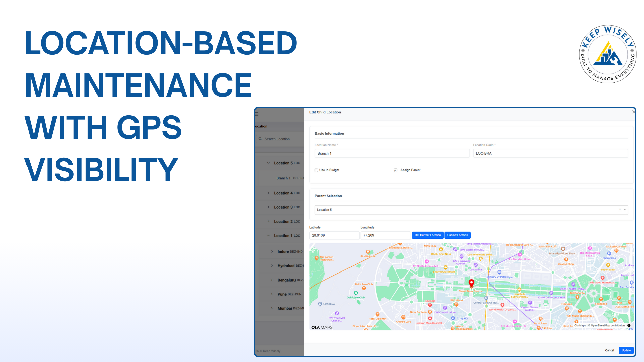This screenshot has height=362, width=644.
Task: Click the Get Current Location button
Action: [x=428, y=235]
